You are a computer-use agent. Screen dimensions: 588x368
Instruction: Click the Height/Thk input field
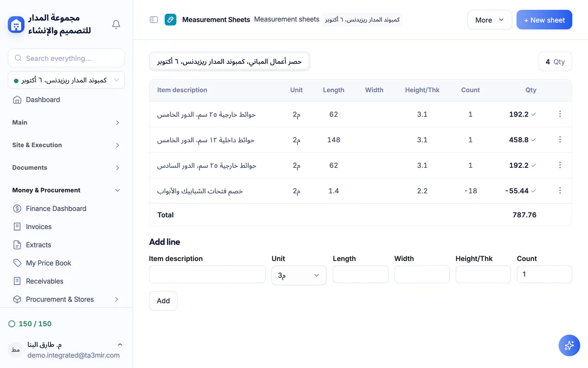point(483,275)
